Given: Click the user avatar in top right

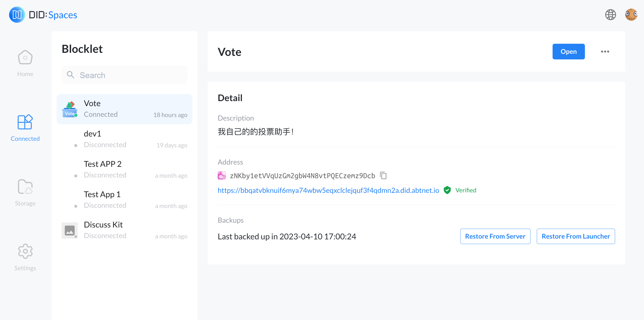Looking at the screenshot, I should [631, 15].
